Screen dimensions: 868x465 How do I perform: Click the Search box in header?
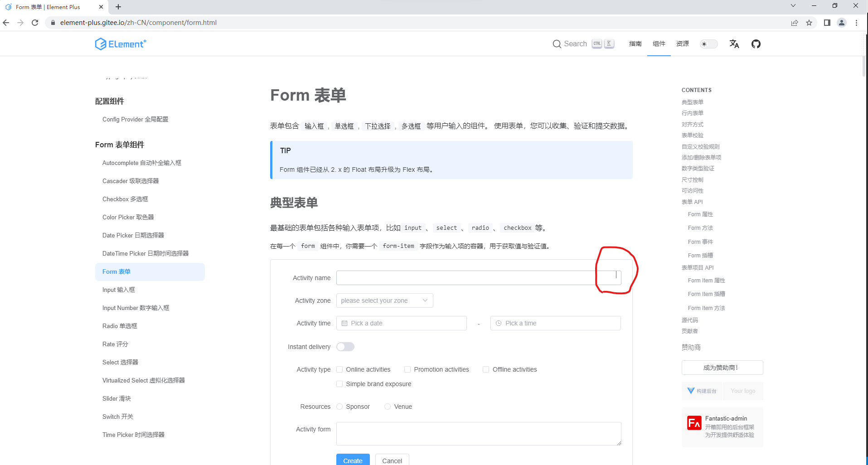[x=583, y=44]
